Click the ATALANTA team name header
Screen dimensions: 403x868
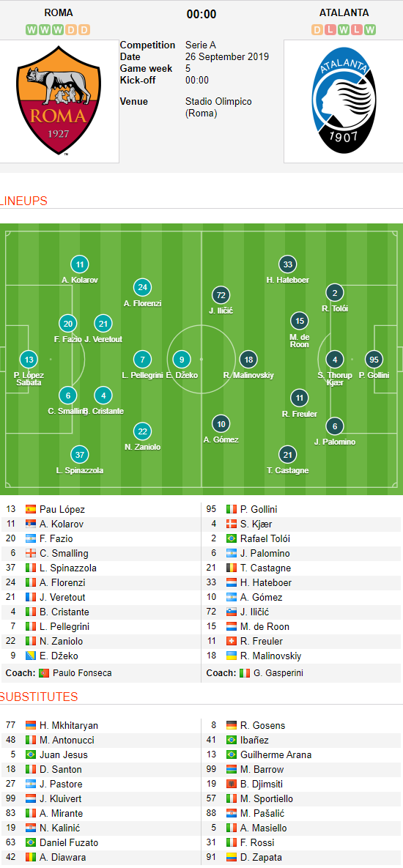344,12
